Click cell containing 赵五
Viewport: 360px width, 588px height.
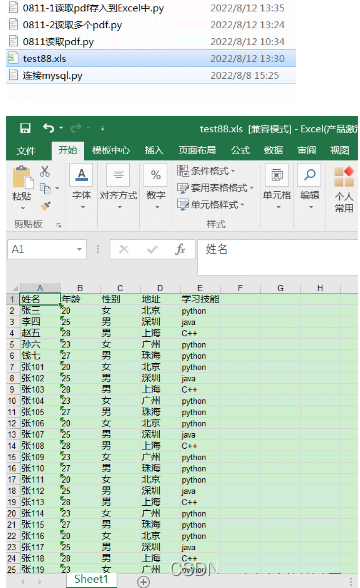(x=40, y=333)
